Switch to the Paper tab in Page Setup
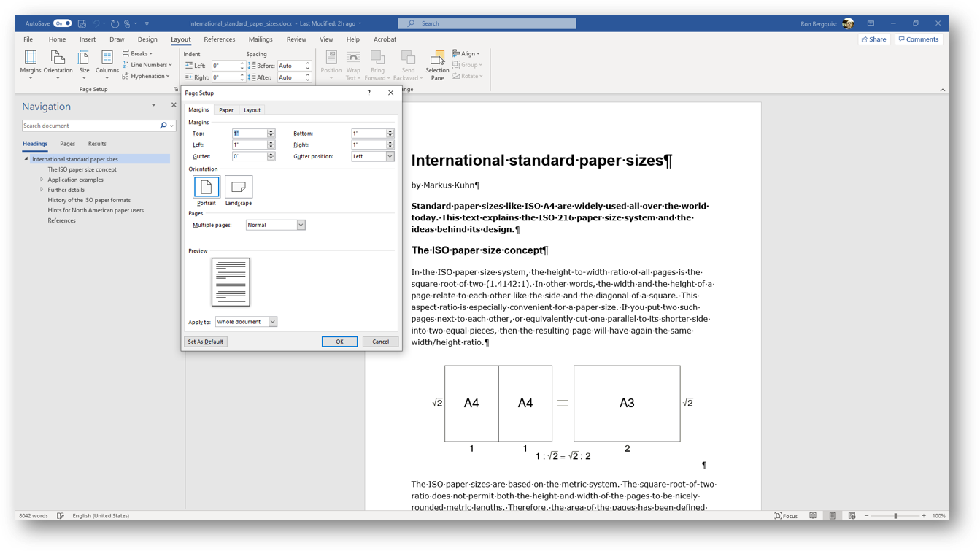980x551 pixels. (x=226, y=109)
